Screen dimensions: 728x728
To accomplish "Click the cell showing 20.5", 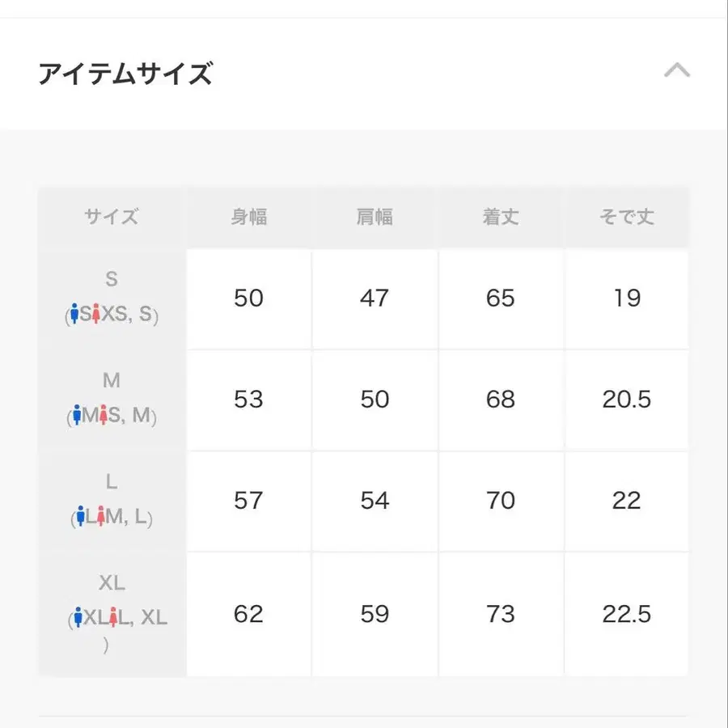I will pos(627,400).
